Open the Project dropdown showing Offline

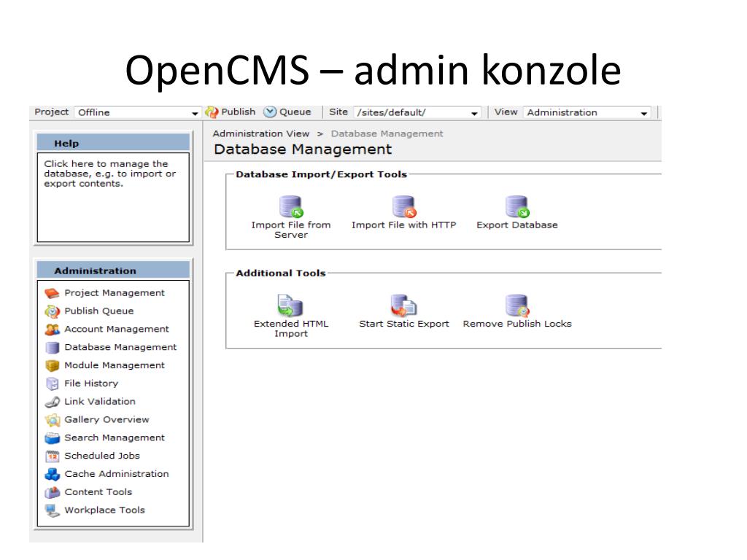[137, 112]
